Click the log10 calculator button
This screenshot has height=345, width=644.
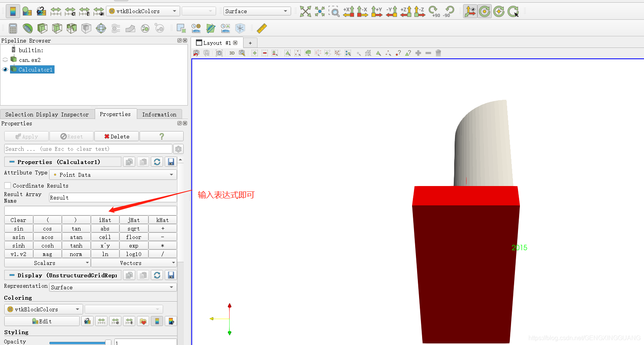click(x=134, y=254)
